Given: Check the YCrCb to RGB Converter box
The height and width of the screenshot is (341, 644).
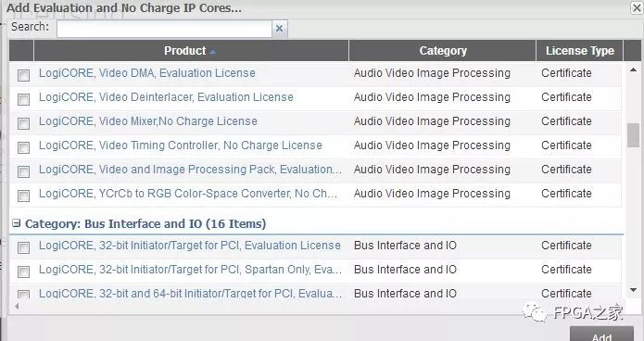Looking at the screenshot, I should [x=23, y=196].
